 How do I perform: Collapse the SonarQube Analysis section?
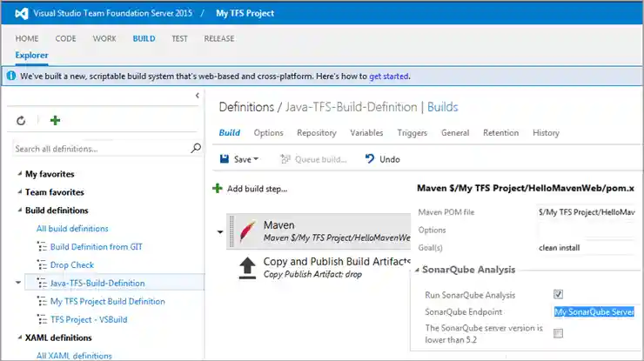point(415,271)
